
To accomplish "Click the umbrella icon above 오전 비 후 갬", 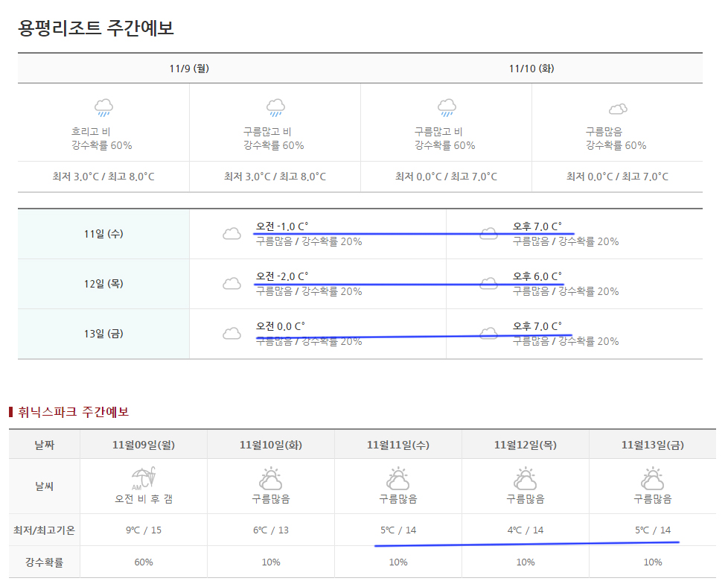I will pos(144,479).
